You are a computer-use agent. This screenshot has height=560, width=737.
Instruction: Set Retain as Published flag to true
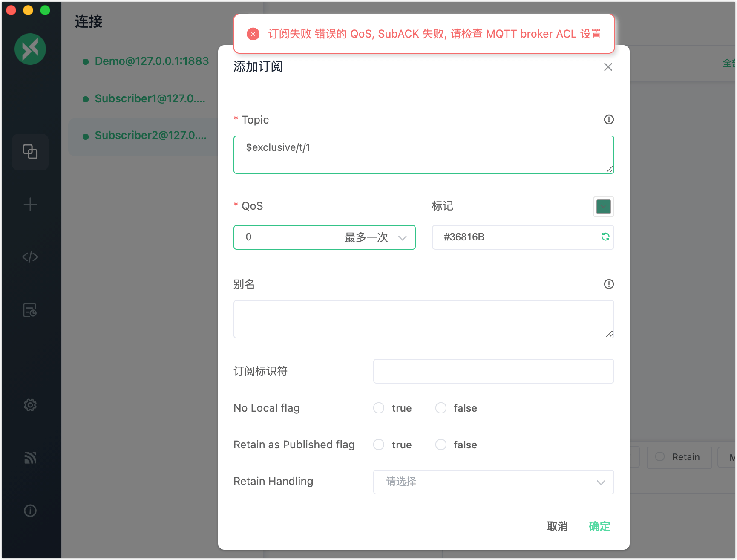point(379,445)
